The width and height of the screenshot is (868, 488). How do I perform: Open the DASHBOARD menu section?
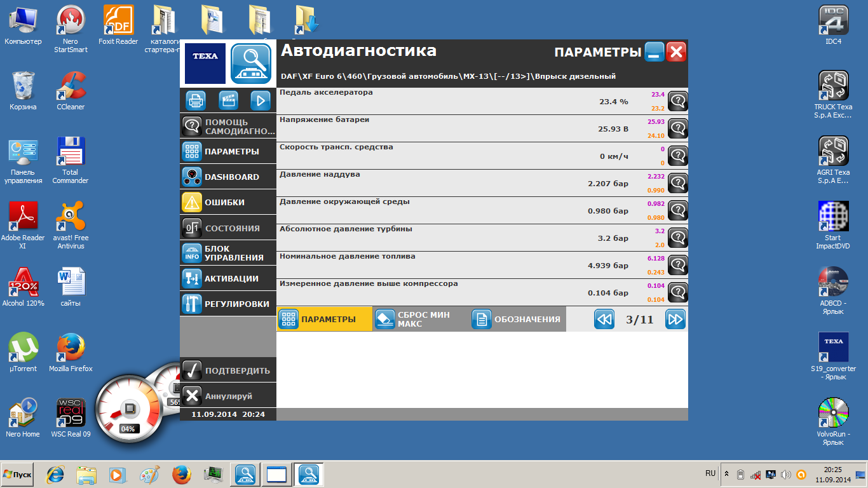[228, 177]
